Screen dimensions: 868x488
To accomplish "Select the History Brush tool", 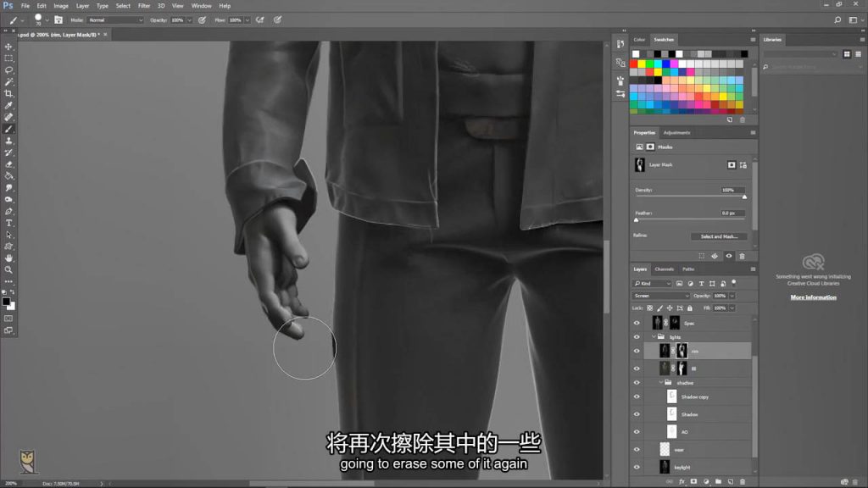I will click(8, 152).
